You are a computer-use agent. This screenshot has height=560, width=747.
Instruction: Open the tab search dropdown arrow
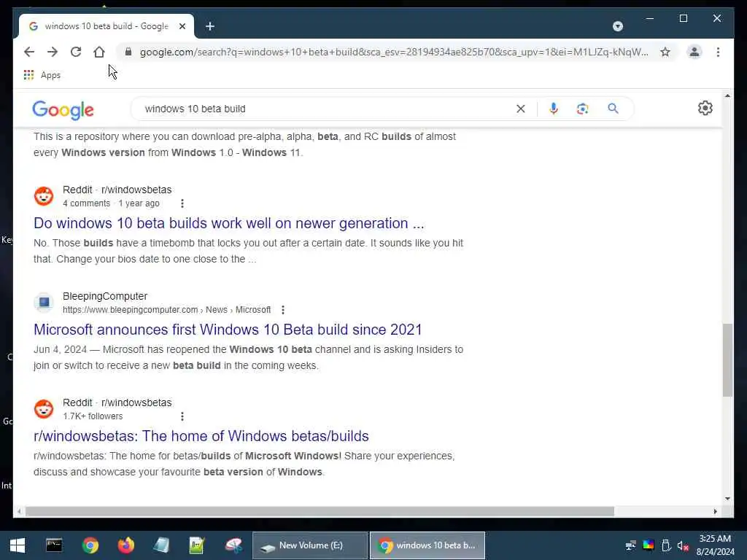point(617,26)
